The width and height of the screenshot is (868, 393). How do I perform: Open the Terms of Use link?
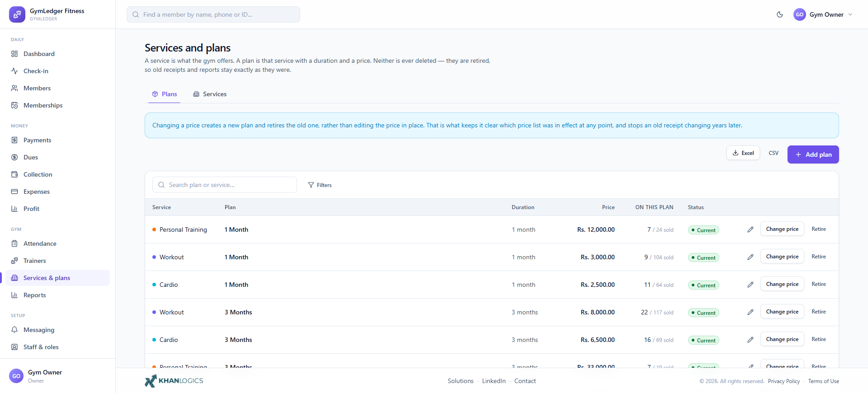[824, 381]
